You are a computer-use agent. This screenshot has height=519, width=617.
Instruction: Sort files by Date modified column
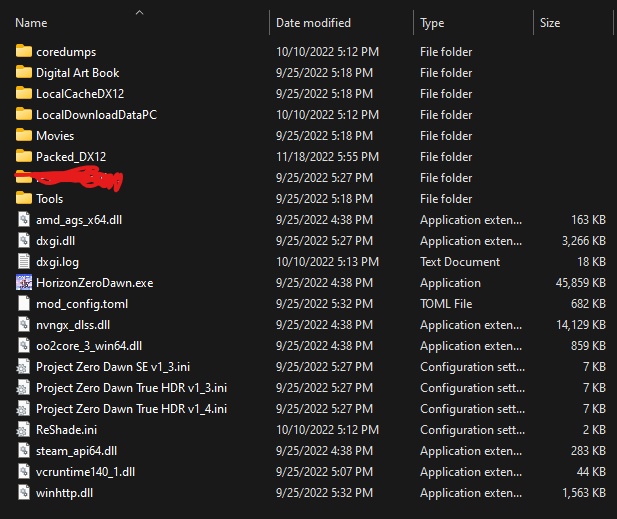point(313,23)
